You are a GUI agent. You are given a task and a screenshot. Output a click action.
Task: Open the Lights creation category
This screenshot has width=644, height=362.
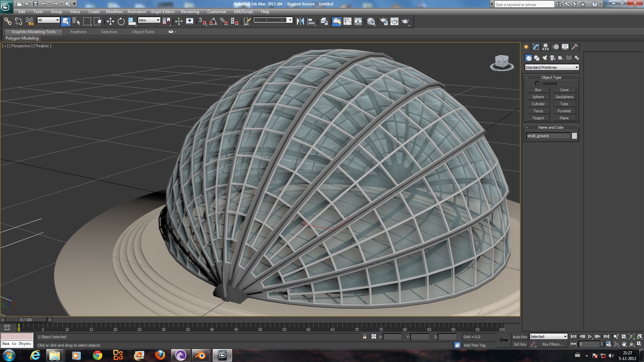coord(544,58)
